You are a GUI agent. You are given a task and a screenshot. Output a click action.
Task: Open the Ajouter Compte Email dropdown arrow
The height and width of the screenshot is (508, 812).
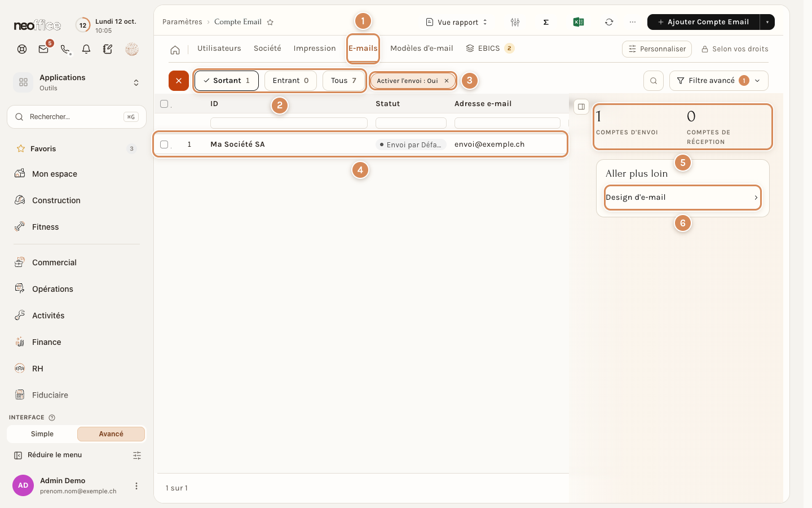767,22
